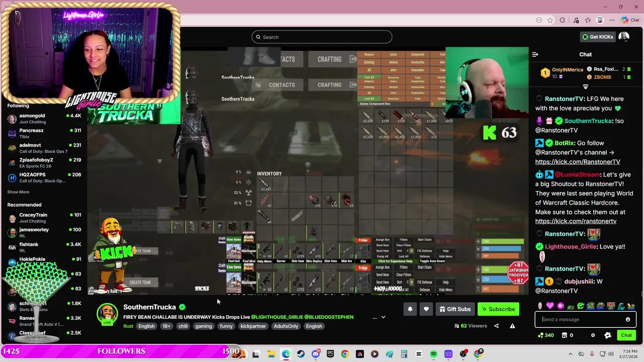
Task: Click the Get KICKs button
Action: point(598,37)
